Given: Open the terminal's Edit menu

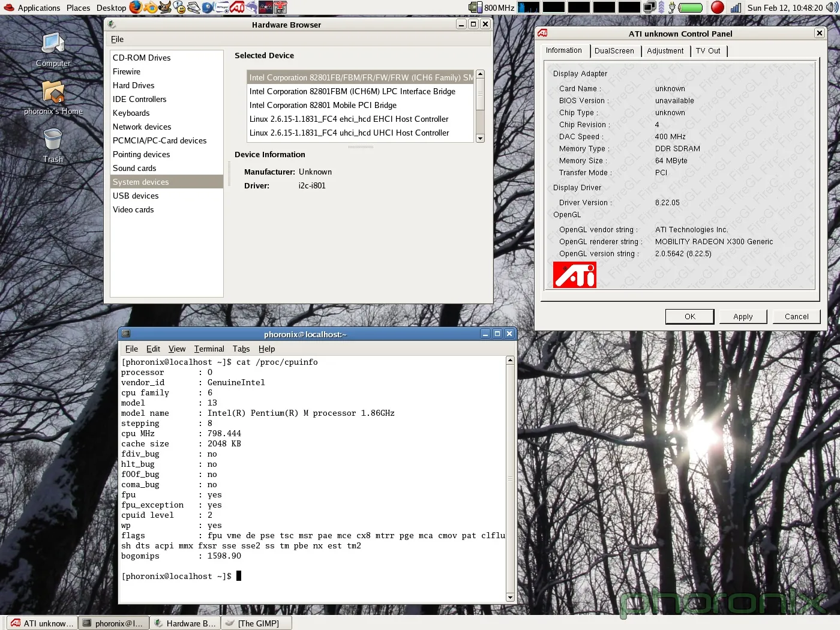Looking at the screenshot, I should point(153,349).
